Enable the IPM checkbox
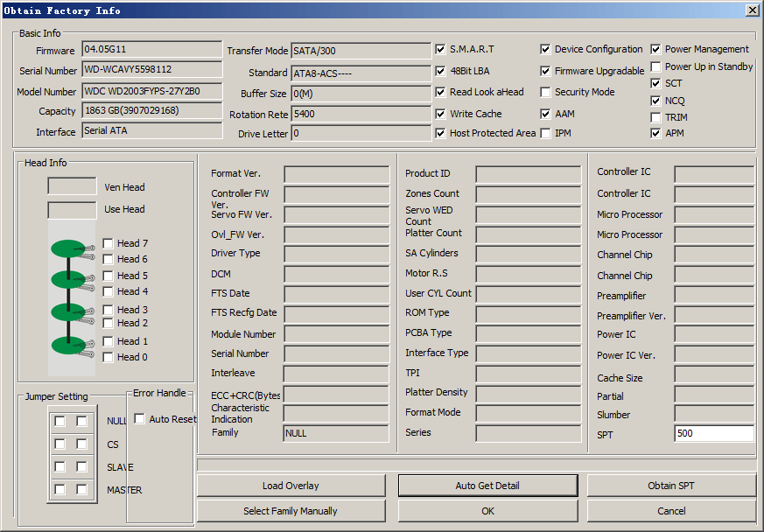The height and width of the screenshot is (532, 764). (545, 133)
